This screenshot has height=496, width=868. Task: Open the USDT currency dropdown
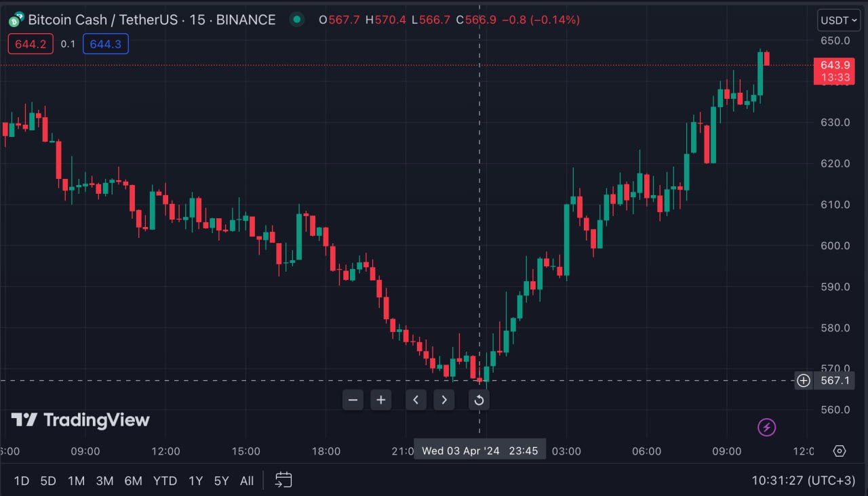838,20
